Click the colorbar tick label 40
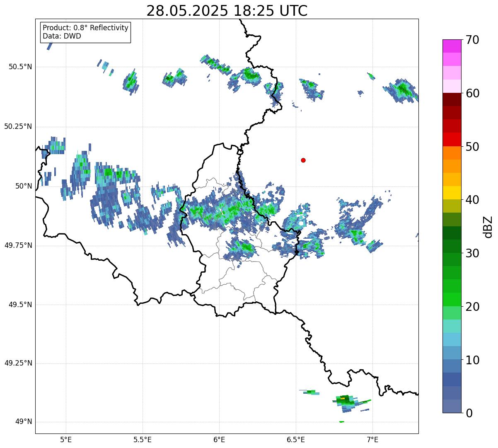 472,200
